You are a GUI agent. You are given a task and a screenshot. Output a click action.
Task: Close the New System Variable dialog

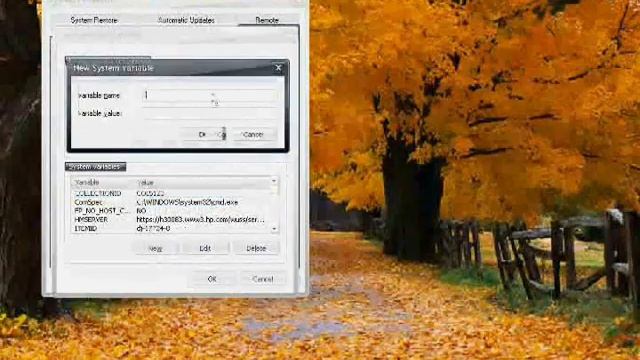click(278, 68)
